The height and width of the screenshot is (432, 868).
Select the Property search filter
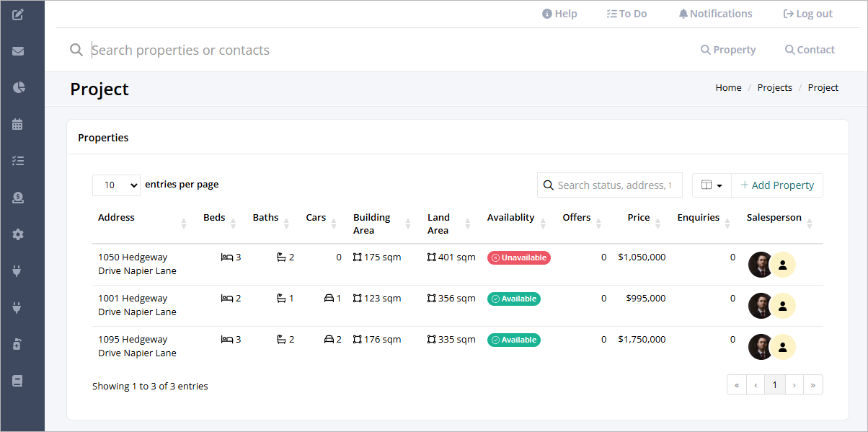(x=728, y=50)
